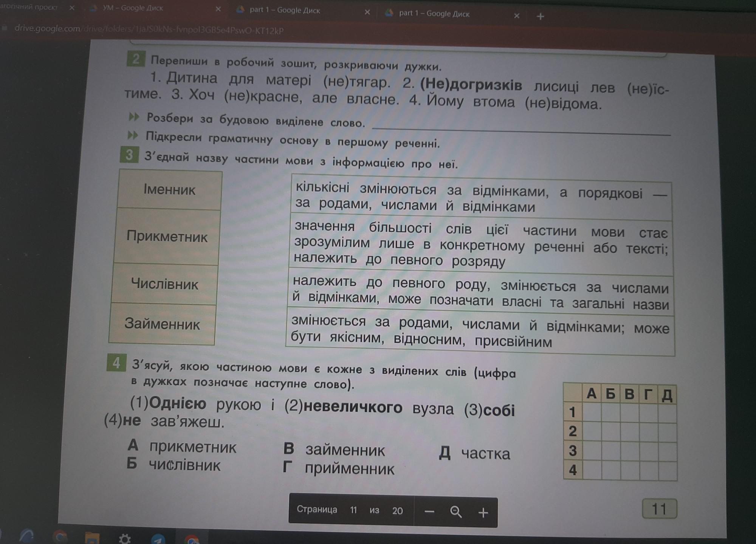This screenshot has width=756, height=544.
Task: Click the Chrome icon beside Telegram
Action: tap(192, 539)
